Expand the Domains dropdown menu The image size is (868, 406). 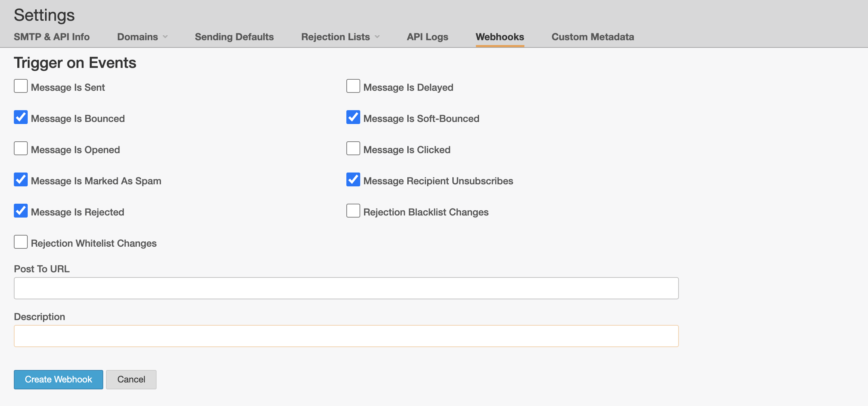(x=142, y=37)
